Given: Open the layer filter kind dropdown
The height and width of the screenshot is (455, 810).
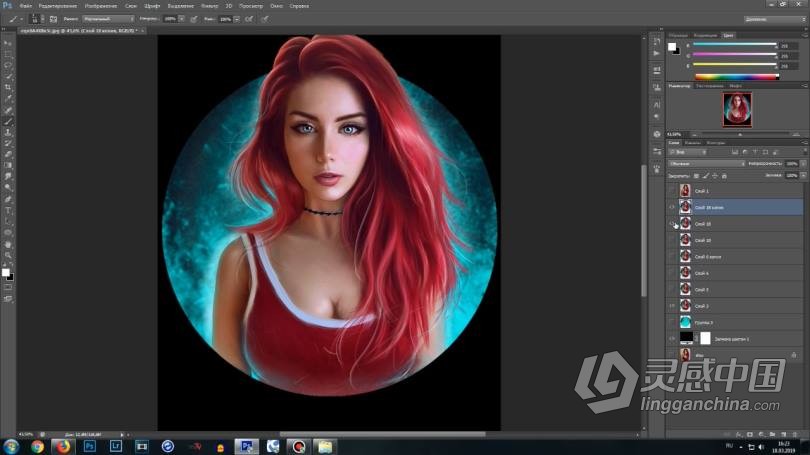Looking at the screenshot, I should coord(688,152).
